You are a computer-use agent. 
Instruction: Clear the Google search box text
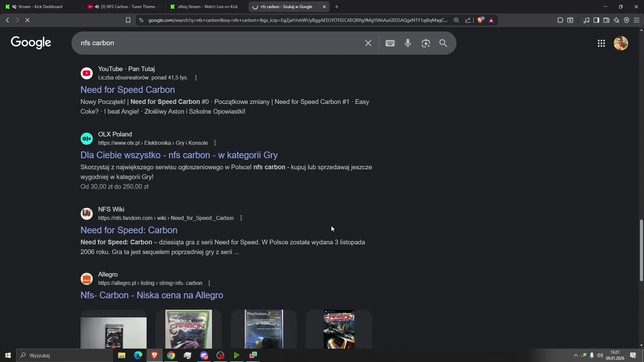tap(368, 43)
